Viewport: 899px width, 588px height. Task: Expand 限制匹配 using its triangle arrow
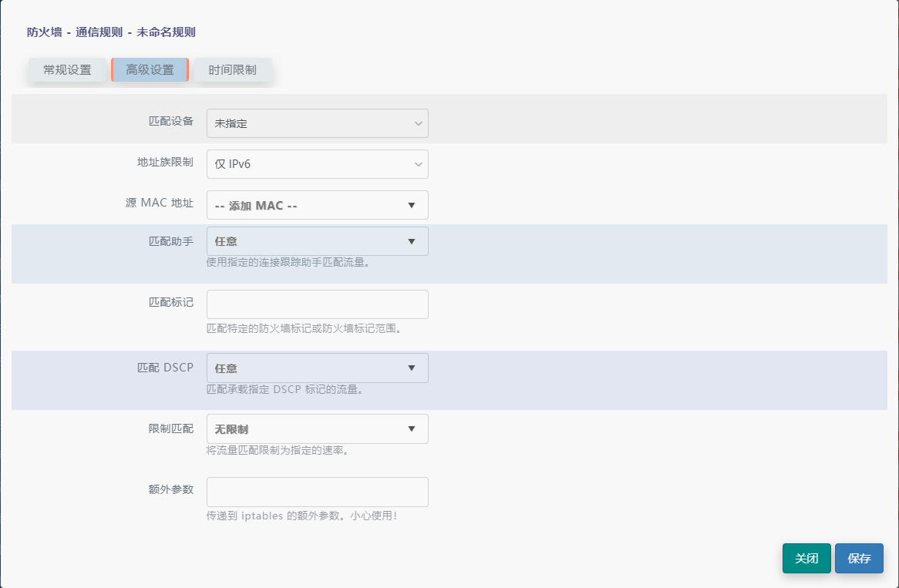pyautogui.click(x=411, y=429)
